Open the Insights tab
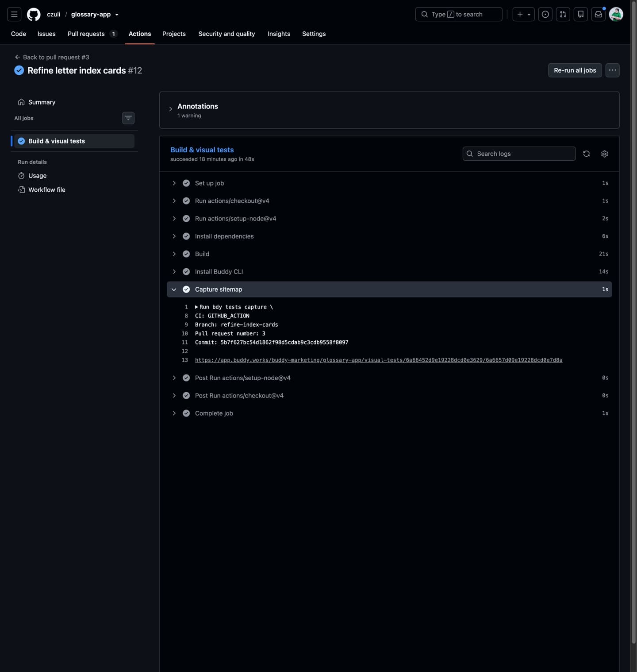This screenshot has width=637, height=672. point(279,34)
